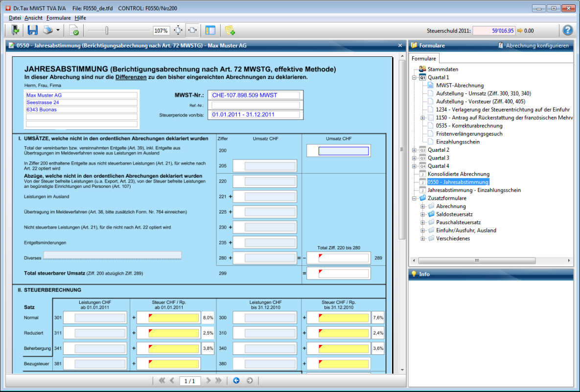Navigate back with the blue arrow

coord(236,381)
